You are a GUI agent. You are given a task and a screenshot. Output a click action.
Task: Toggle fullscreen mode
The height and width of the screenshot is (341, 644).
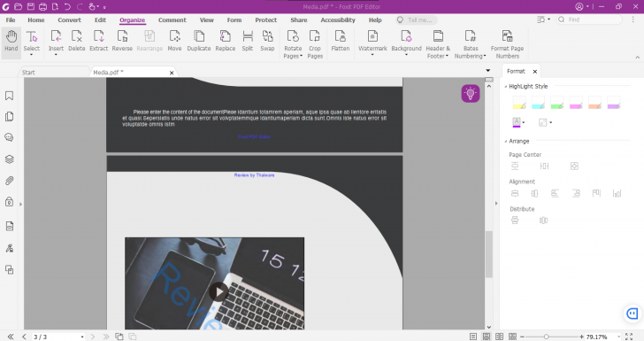[x=629, y=337]
